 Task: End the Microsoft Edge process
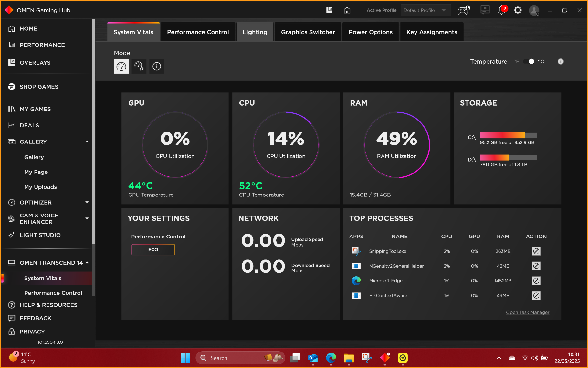point(536,281)
